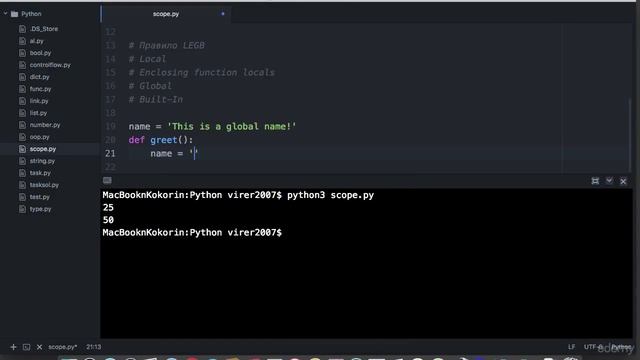Open the list.py file
Viewport: 640px width, 360px height.
pyautogui.click(x=38, y=113)
